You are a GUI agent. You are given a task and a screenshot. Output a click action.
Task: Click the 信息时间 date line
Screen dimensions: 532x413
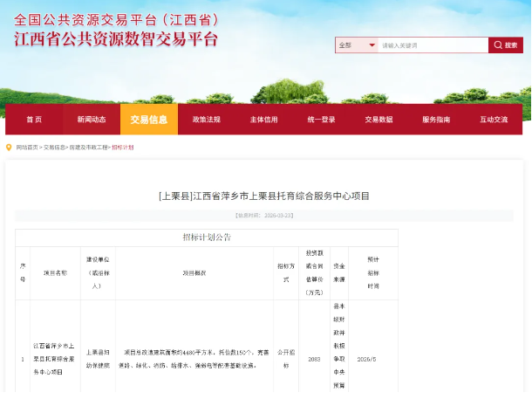click(264, 216)
